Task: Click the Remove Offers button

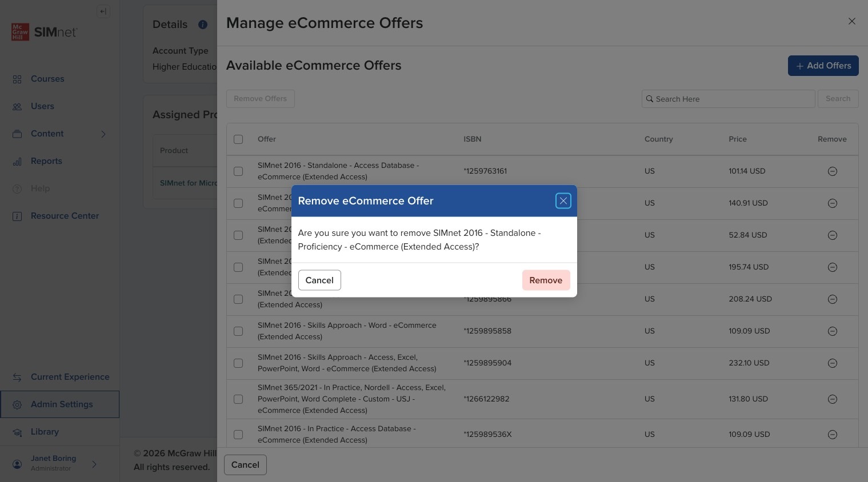Action: 260,99
